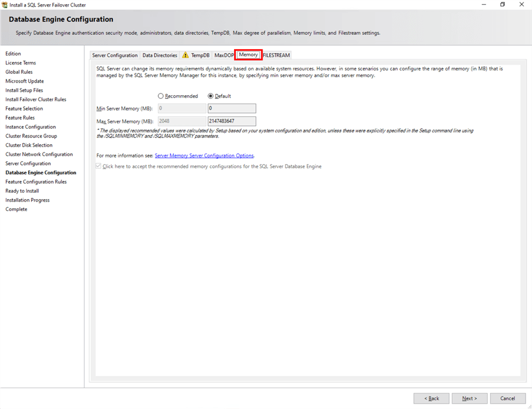Click the Back button
The width and height of the screenshot is (532, 409).
pos(432,398)
